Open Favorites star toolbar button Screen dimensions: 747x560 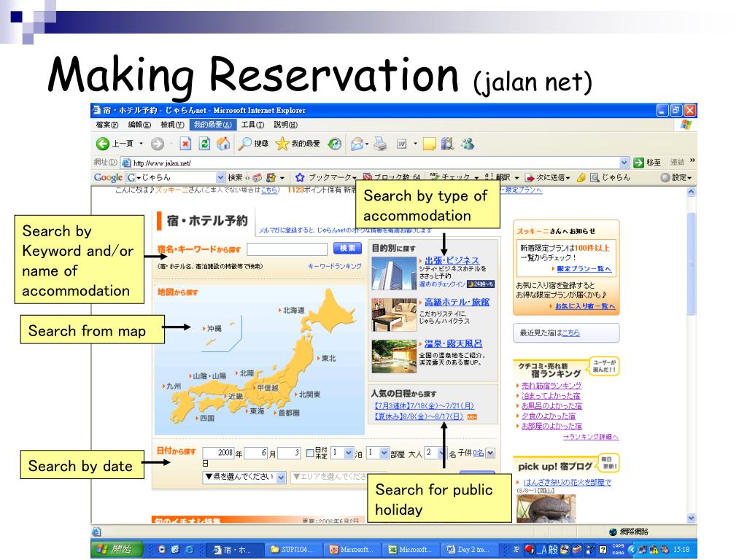[298, 144]
